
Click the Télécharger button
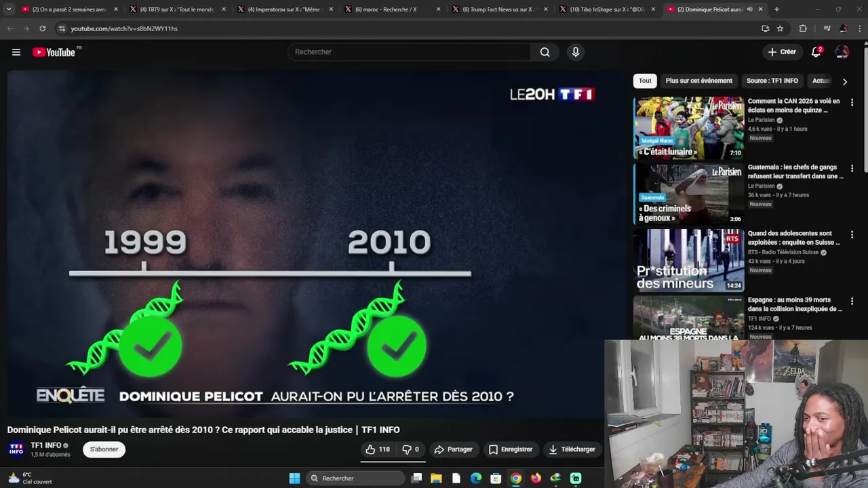click(572, 449)
